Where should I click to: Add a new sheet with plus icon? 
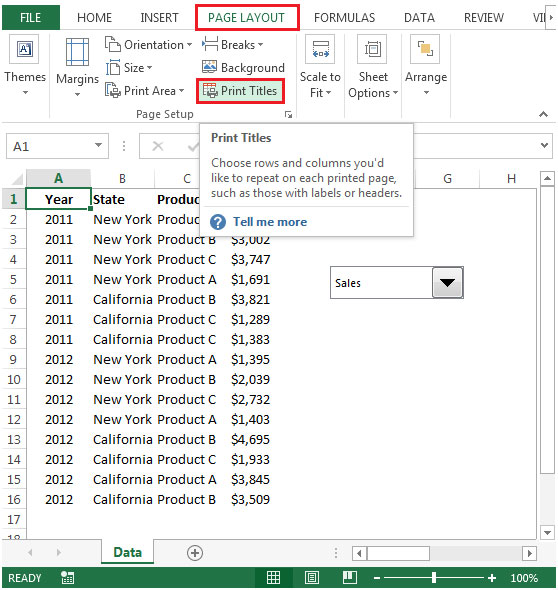click(x=195, y=553)
